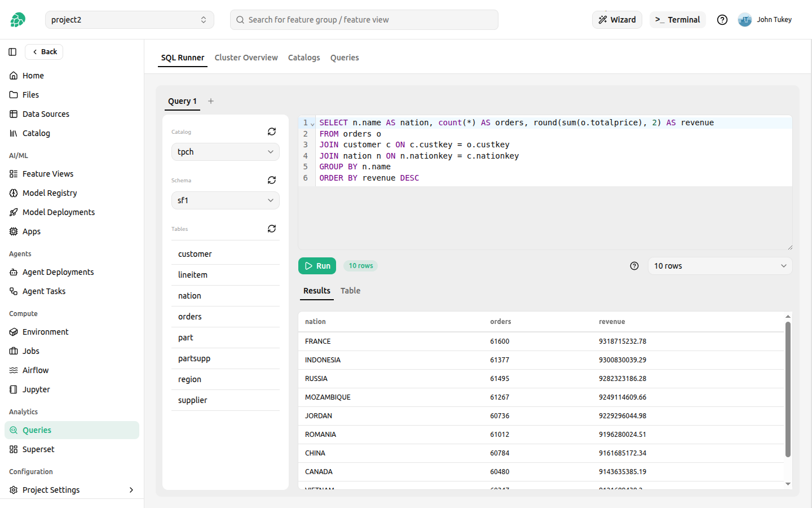
Task: Toggle the sidebar collapse icon
Action: [x=12, y=52]
